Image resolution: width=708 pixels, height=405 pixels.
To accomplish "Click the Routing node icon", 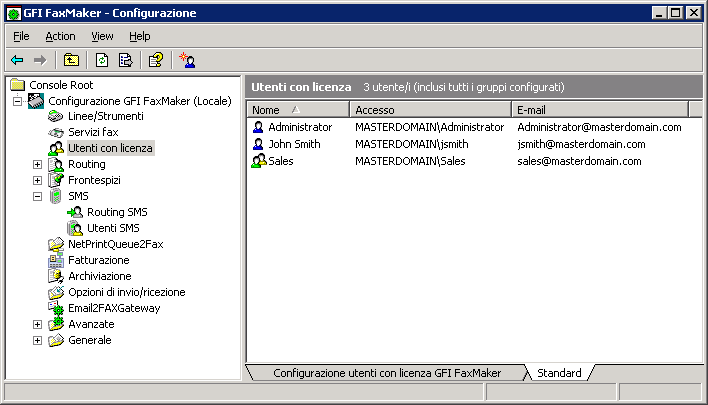I will tap(56, 164).
